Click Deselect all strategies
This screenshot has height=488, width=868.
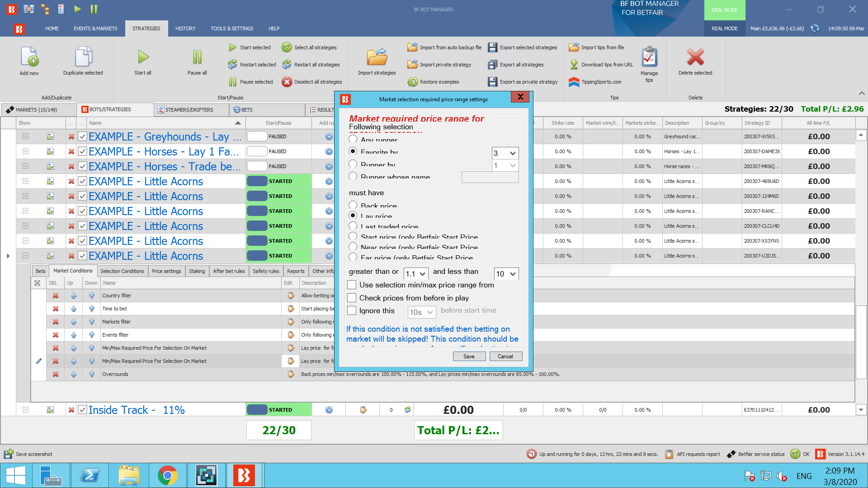pos(312,82)
